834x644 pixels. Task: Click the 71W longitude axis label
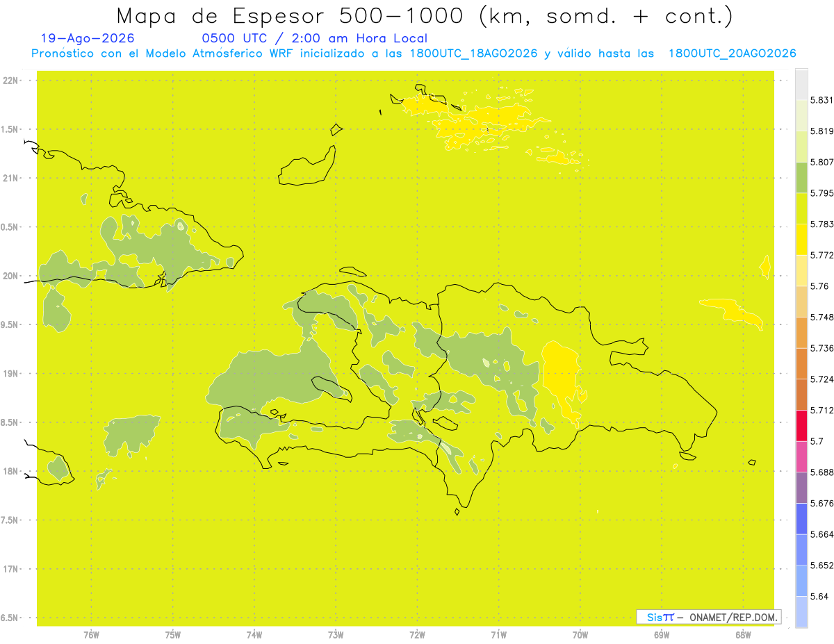pos(498,635)
